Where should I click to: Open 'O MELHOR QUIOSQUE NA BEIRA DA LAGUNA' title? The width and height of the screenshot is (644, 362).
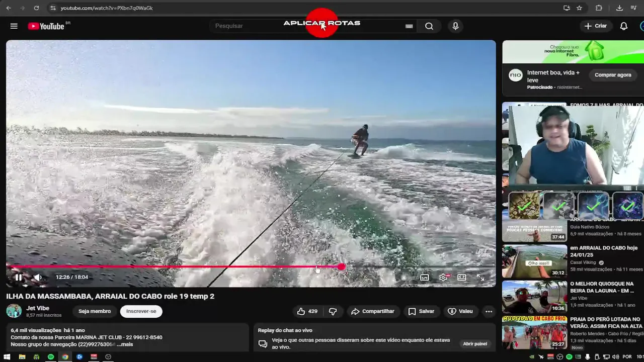[602, 287]
